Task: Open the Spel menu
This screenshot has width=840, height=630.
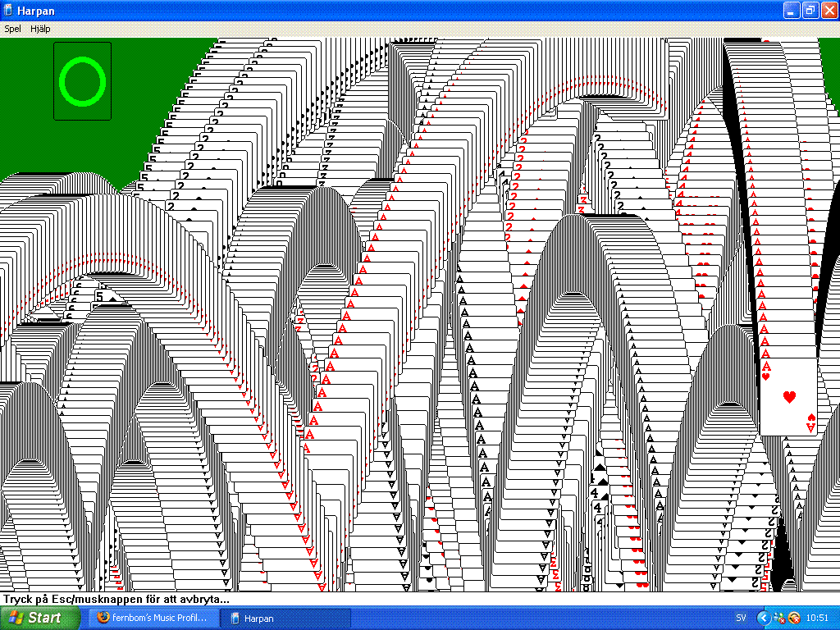Action: 12,29
